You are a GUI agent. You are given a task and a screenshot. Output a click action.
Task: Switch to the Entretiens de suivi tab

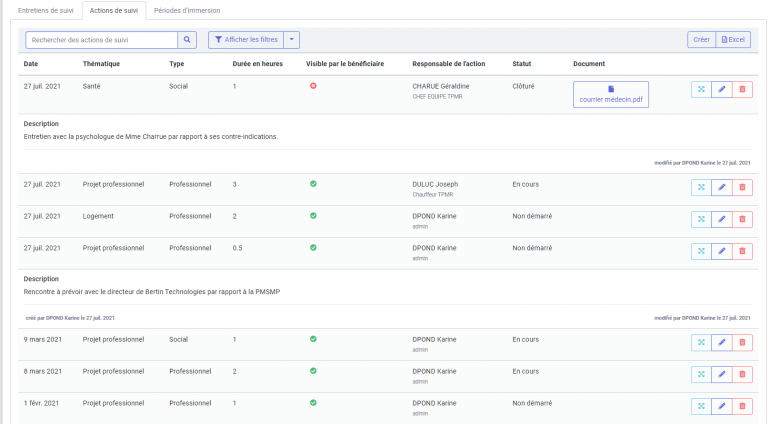tap(46, 10)
